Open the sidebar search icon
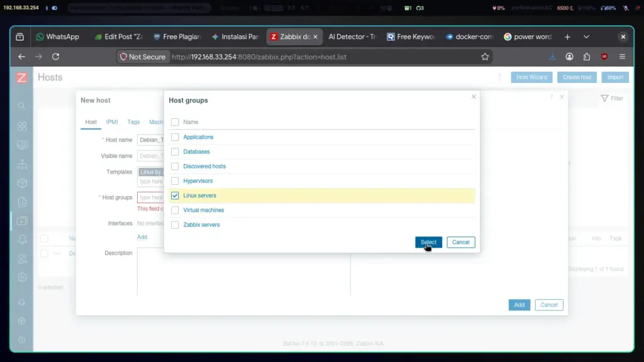644x362 pixels. 22,106
